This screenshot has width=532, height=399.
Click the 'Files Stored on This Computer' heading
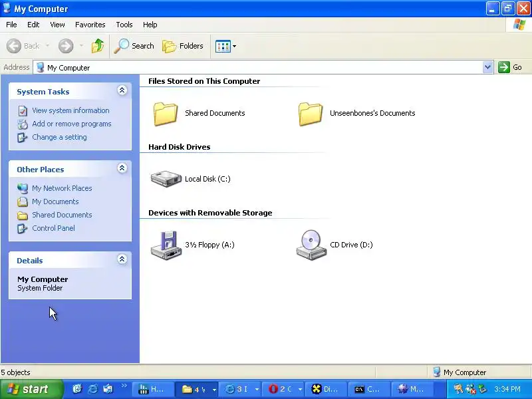point(204,81)
